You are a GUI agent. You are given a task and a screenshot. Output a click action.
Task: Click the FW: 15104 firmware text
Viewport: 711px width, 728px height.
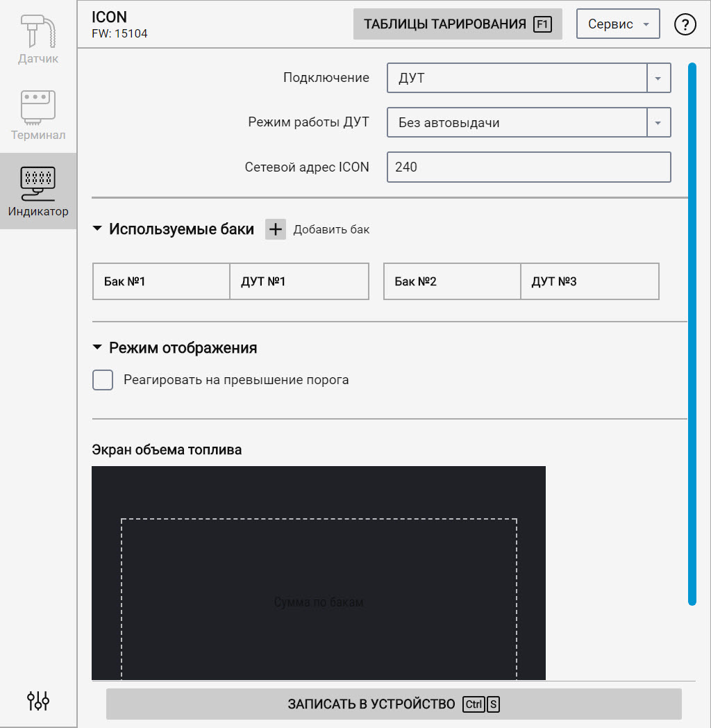point(119,34)
